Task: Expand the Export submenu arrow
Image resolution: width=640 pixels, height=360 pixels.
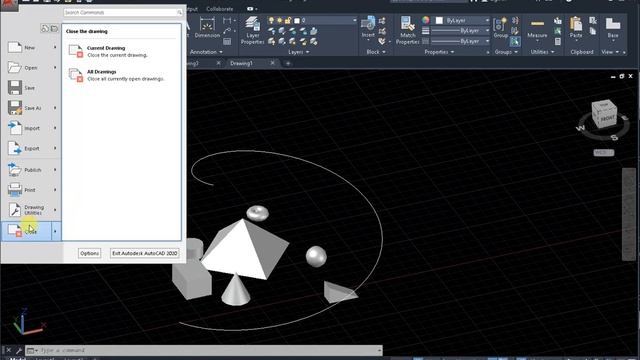Action: pyautogui.click(x=55, y=149)
